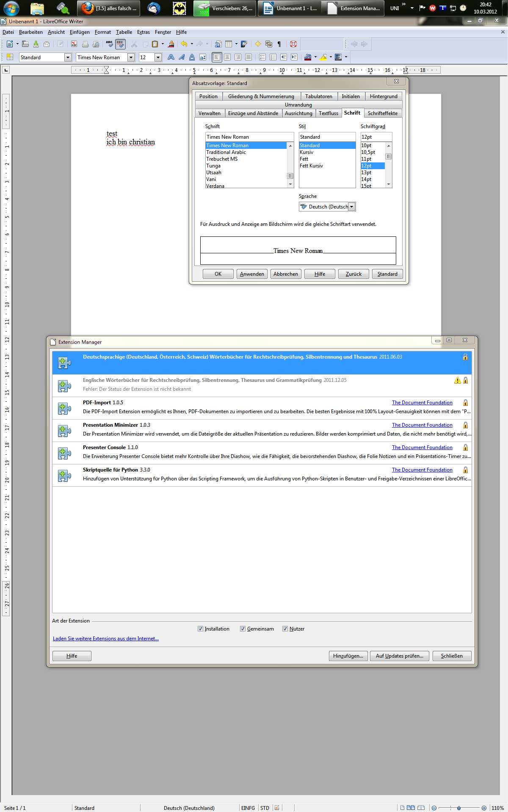The height and width of the screenshot is (812, 508).
Task: Click the zoom slider handle in status bar
Action: (x=459, y=808)
